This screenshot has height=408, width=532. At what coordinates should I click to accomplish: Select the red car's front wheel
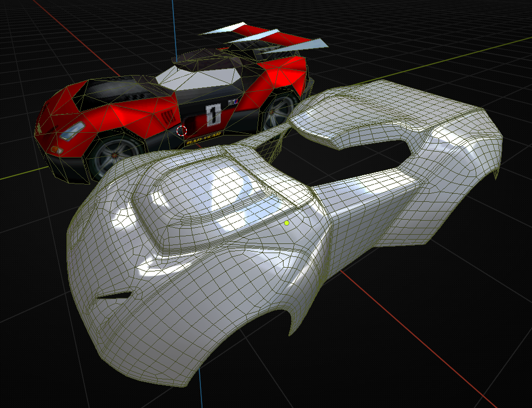click(113, 157)
